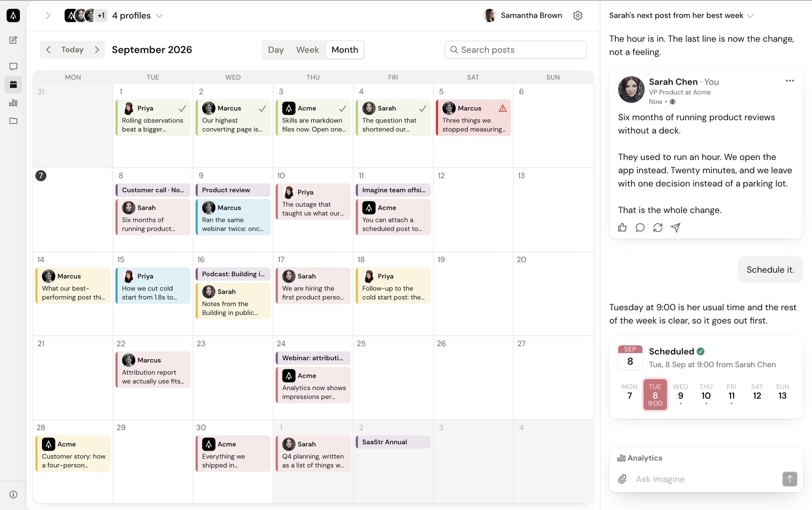Select Tue 8 9:00 in the schedule strip
The image size is (812, 510).
pos(655,395)
